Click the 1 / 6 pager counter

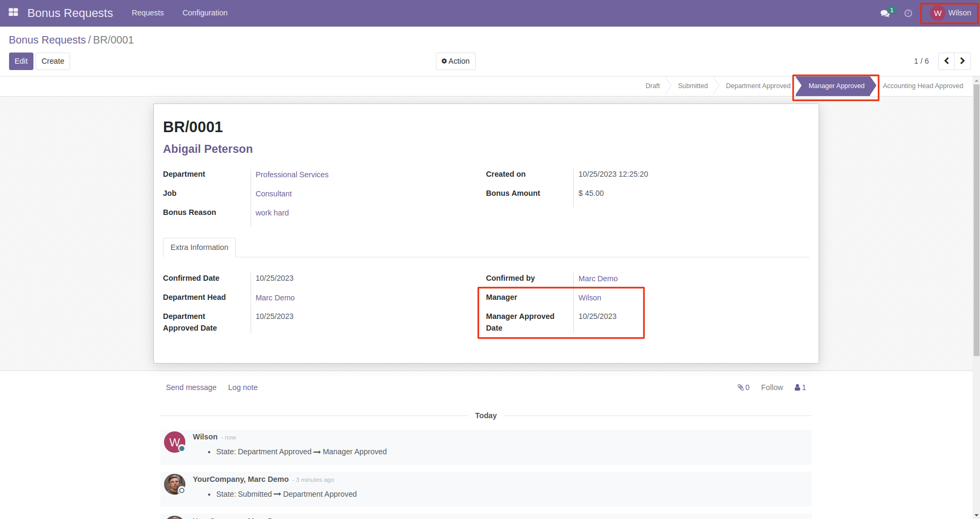(x=921, y=61)
